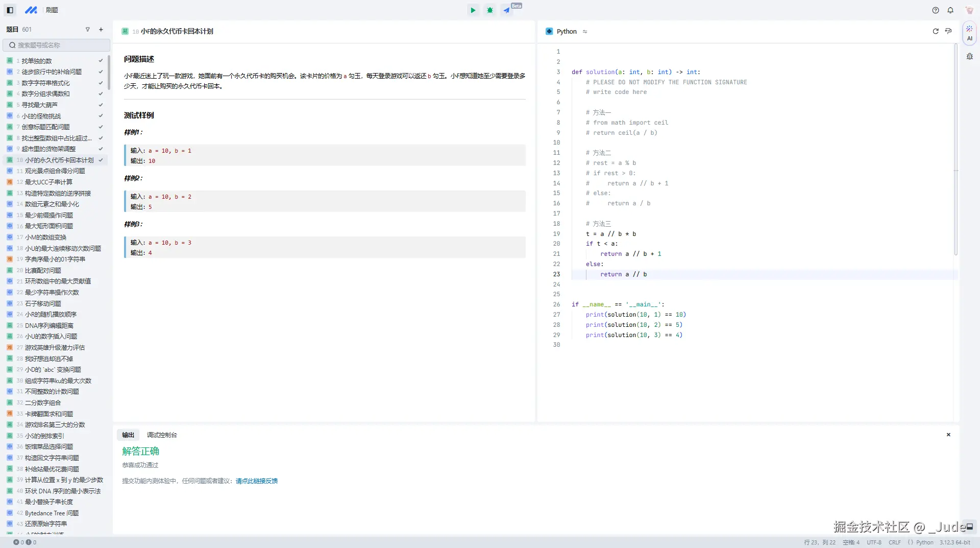The width and height of the screenshot is (980, 548).
Task: Click the Python language logo icon
Action: [549, 31]
